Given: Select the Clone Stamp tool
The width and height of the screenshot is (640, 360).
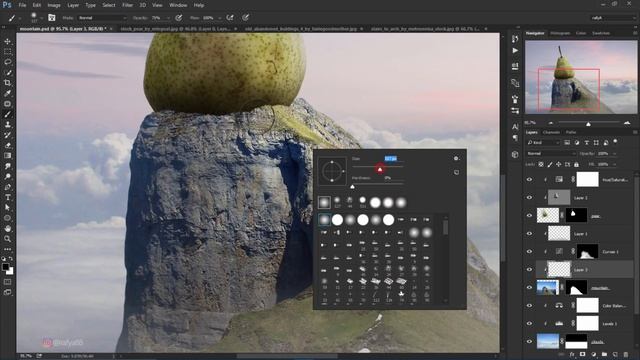Looking at the screenshot, I should point(7,124).
